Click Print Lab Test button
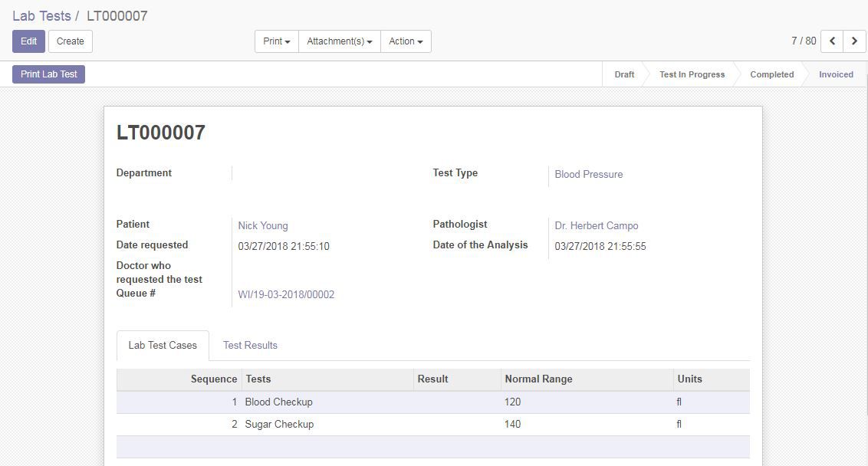Viewport: 868px width, 466px height. click(49, 74)
